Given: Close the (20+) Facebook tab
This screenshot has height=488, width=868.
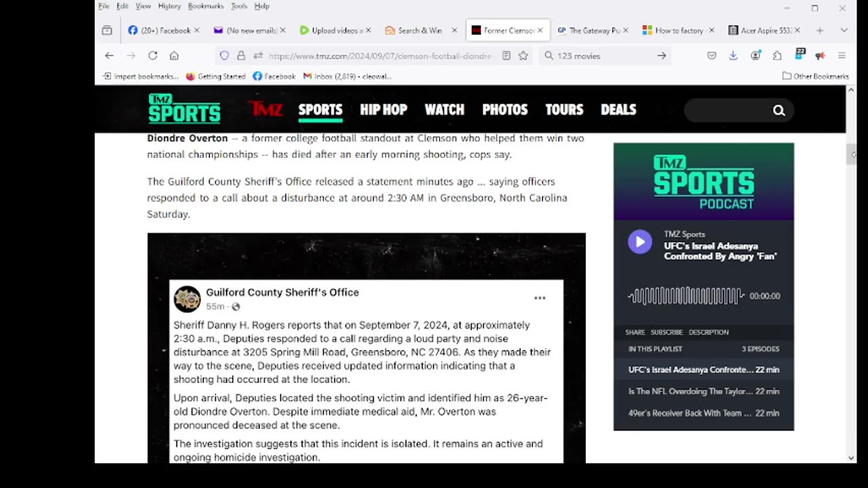Looking at the screenshot, I should coord(197,30).
